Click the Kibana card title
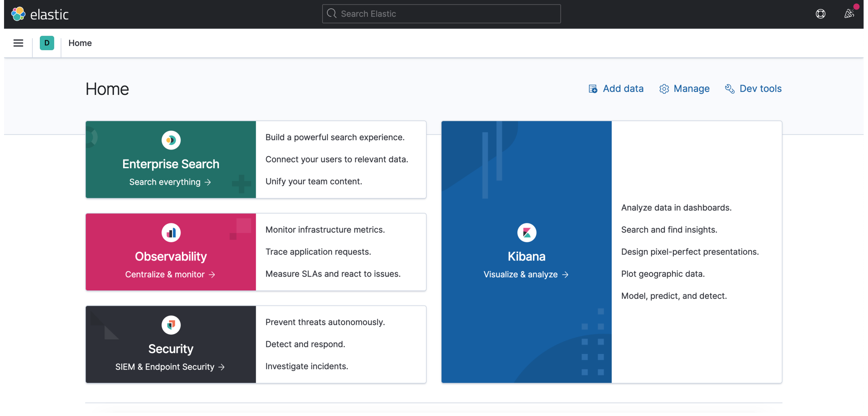868x416 pixels. pos(526,257)
